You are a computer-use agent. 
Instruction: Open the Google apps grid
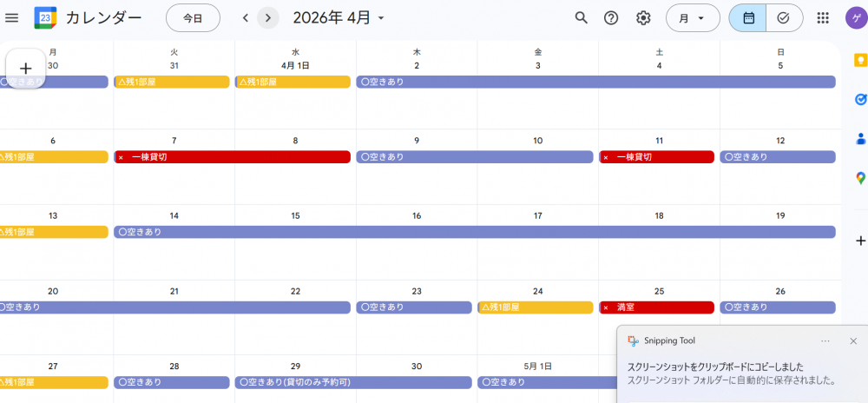pos(823,17)
